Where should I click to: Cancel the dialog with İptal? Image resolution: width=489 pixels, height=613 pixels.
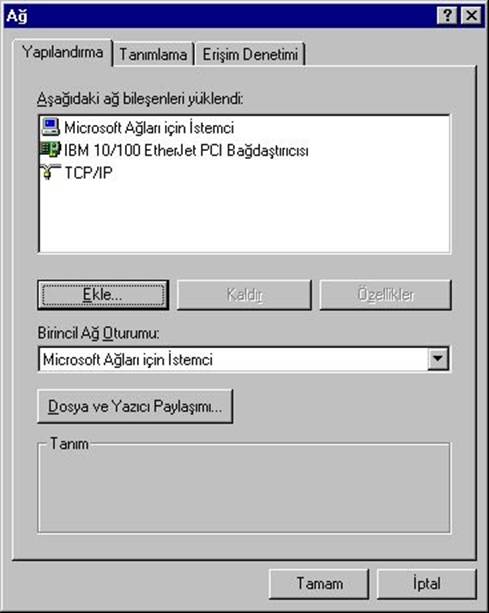[x=426, y=584]
